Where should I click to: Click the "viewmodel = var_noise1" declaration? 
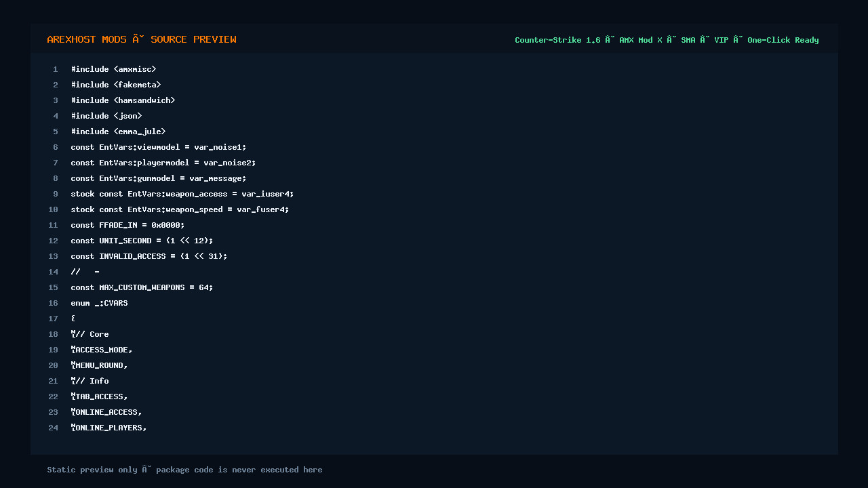coord(159,147)
